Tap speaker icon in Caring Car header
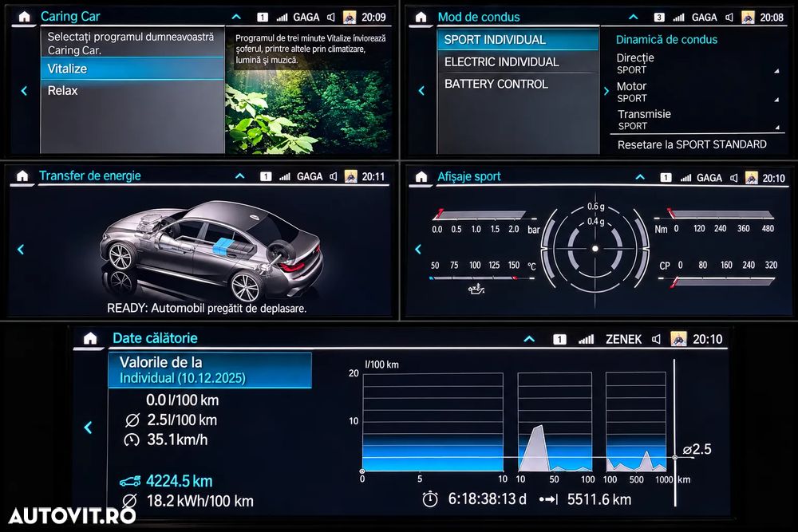The height and width of the screenshot is (532, 798). click(331, 18)
